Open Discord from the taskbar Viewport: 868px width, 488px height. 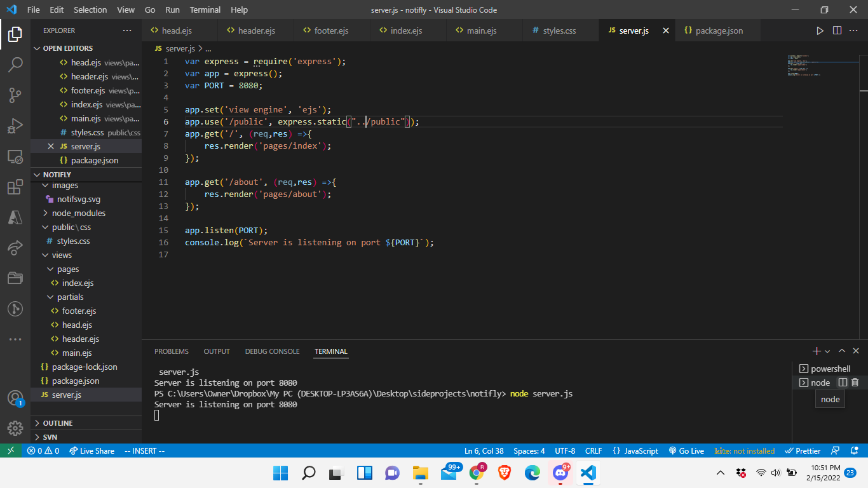tap(560, 473)
